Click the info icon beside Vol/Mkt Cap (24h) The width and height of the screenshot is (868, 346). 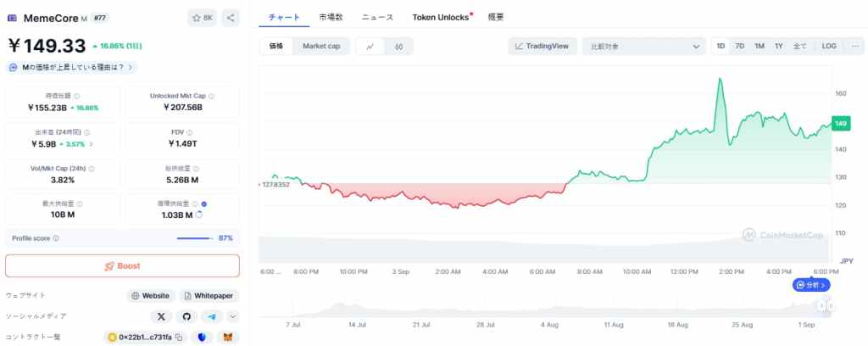click(92, 168)
